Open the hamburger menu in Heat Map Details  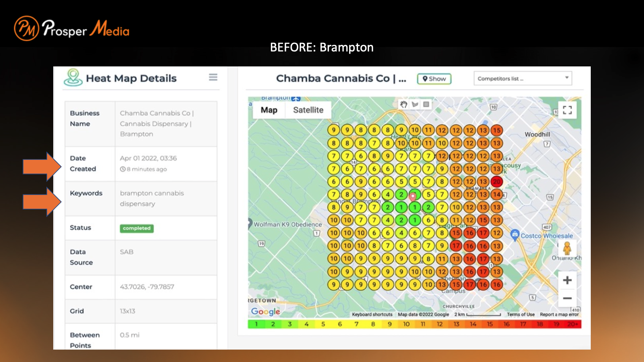213,77
